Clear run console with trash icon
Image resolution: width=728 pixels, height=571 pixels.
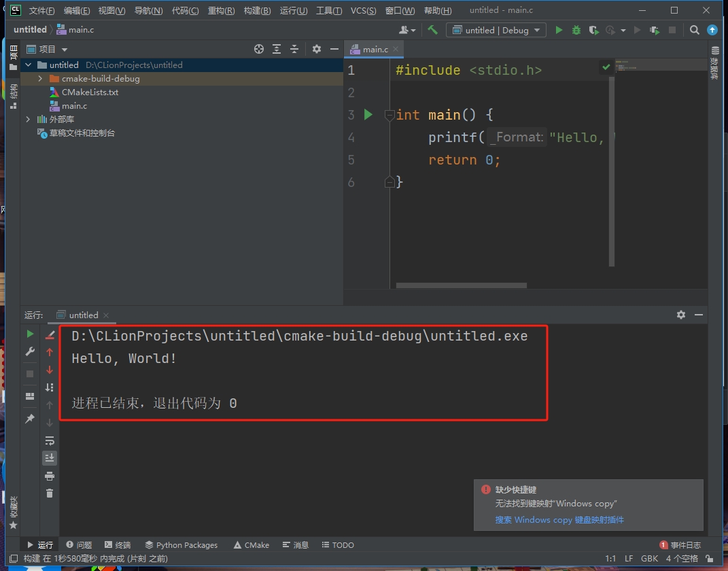[50, 494]
